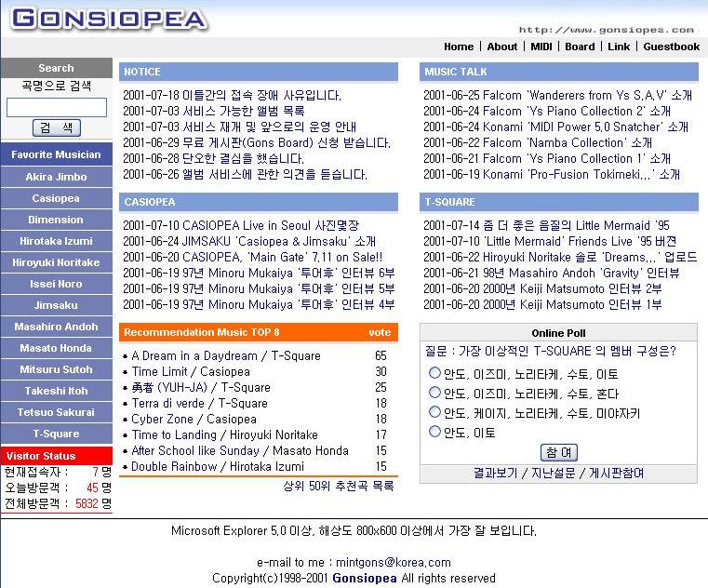Open 상위 50위 추천곡 목록 link
Viewport: 708px width, 588px height.
[339, 486]
